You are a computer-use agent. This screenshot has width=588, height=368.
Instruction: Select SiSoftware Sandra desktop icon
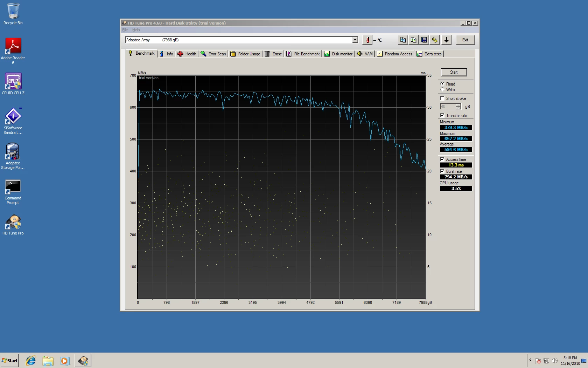[x=13, y=121]
